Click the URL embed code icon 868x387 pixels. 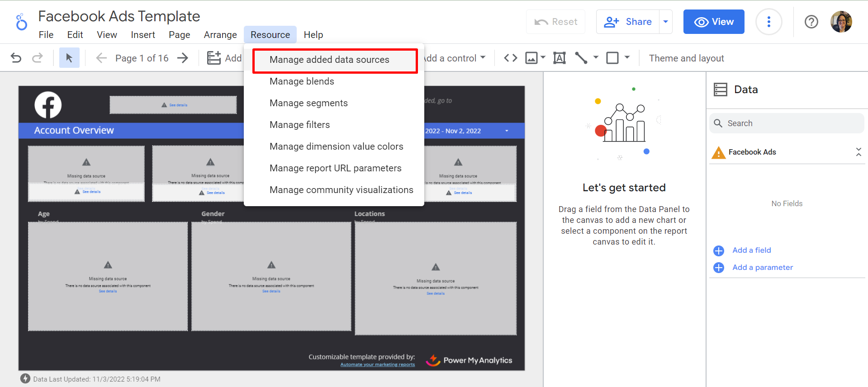(511, 58)
